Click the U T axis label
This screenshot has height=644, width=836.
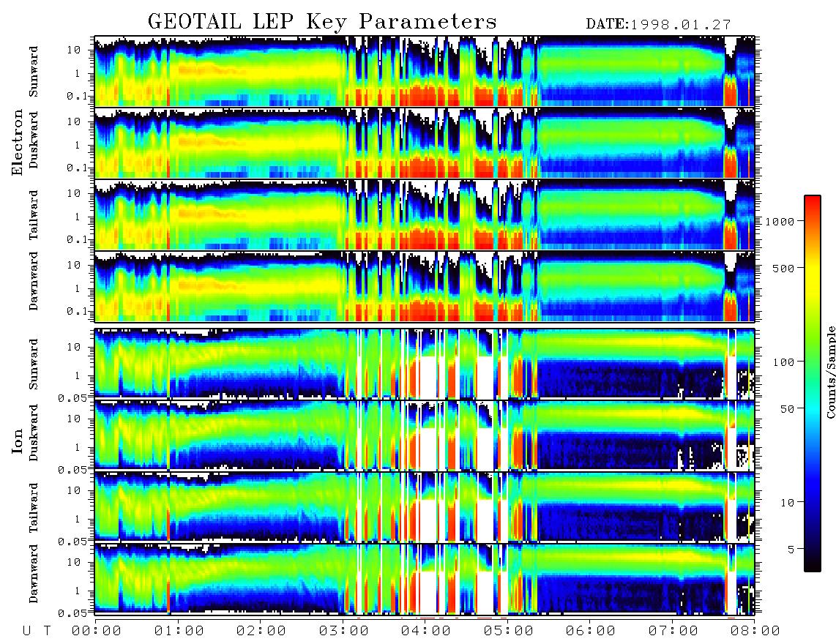coord(37,632)
